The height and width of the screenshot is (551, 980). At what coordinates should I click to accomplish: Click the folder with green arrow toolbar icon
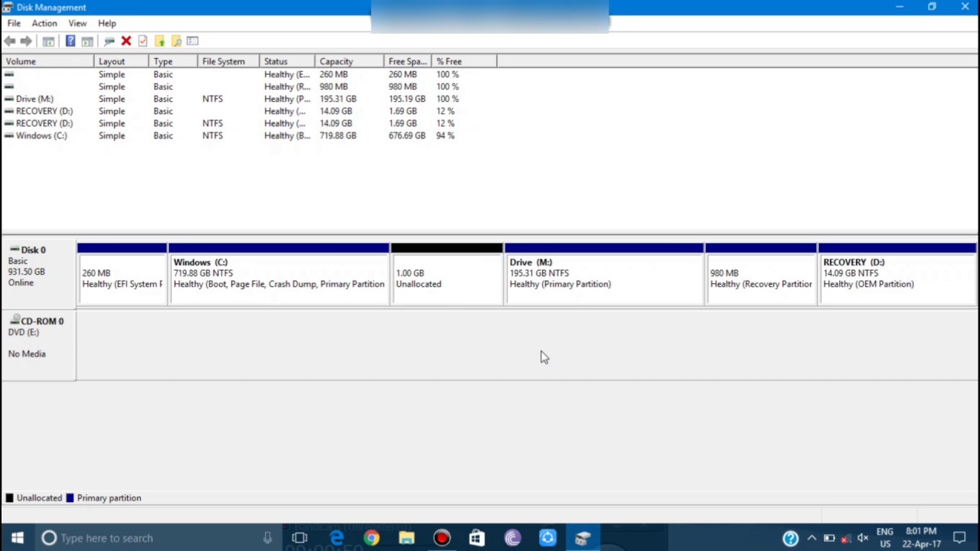click(x=159, y=41)
